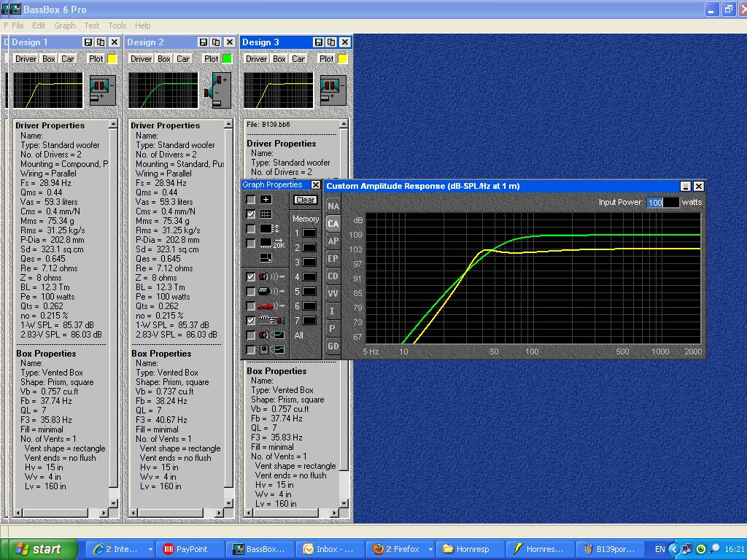Click Design 3 mini response graph thumbnail
747x560 pixels.
coord(279,90)
